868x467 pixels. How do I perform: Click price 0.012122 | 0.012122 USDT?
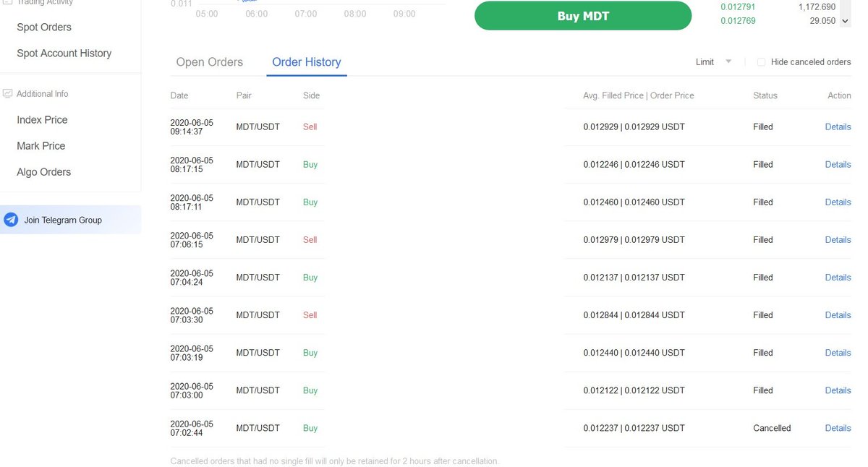634,390
